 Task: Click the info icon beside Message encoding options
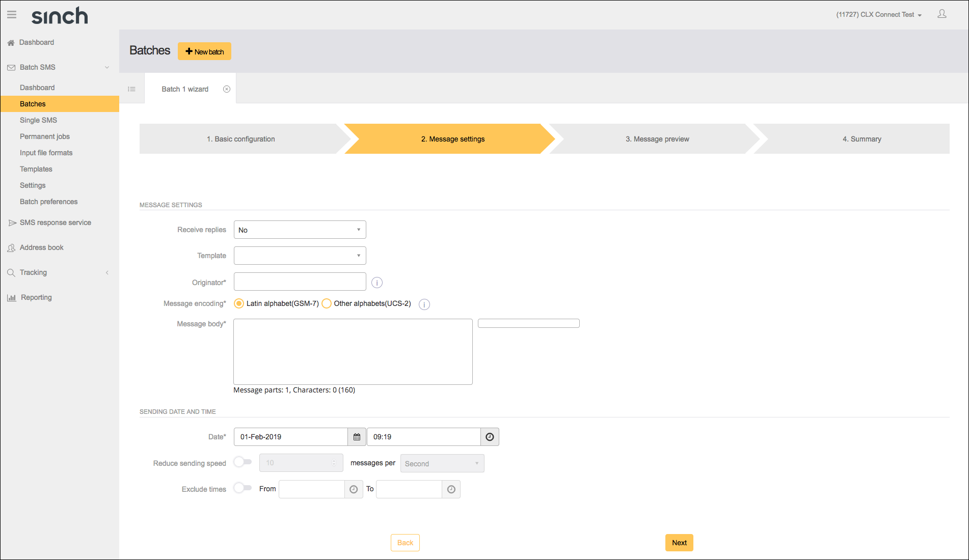click(x=424, y=304)
